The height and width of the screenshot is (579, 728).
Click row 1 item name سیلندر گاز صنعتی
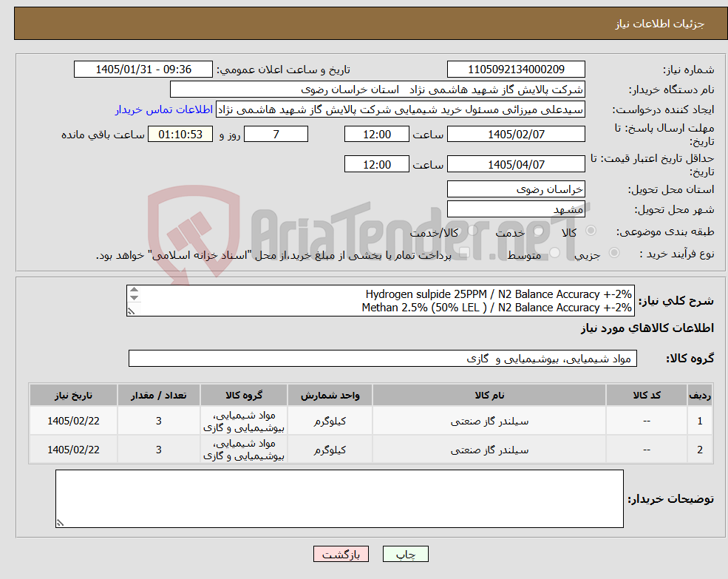point(489,421)
